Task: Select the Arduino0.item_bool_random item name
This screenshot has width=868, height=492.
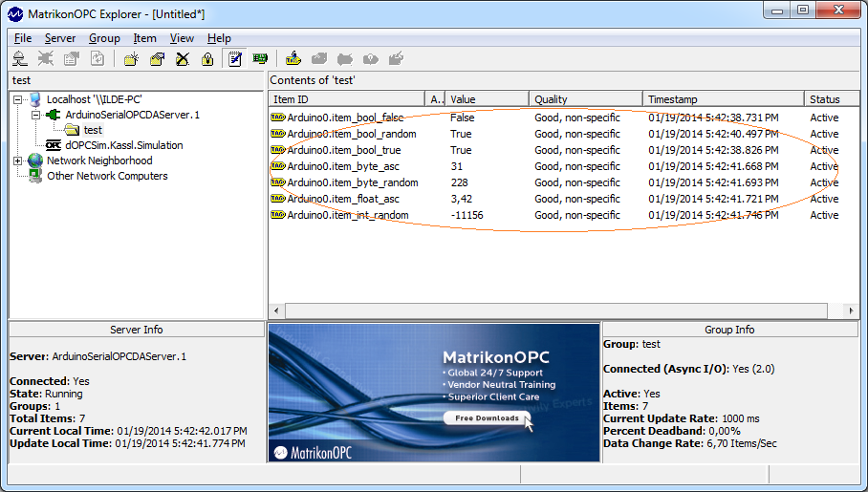Action: tap(352, 134)
